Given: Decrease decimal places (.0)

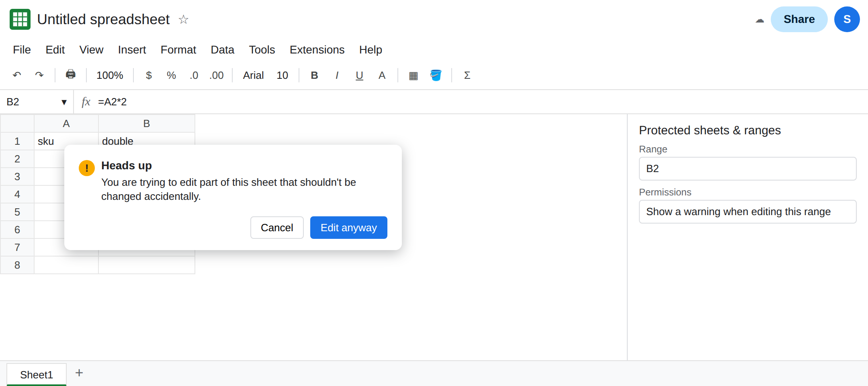Looking at the screenshot, I should pos(194,75).
